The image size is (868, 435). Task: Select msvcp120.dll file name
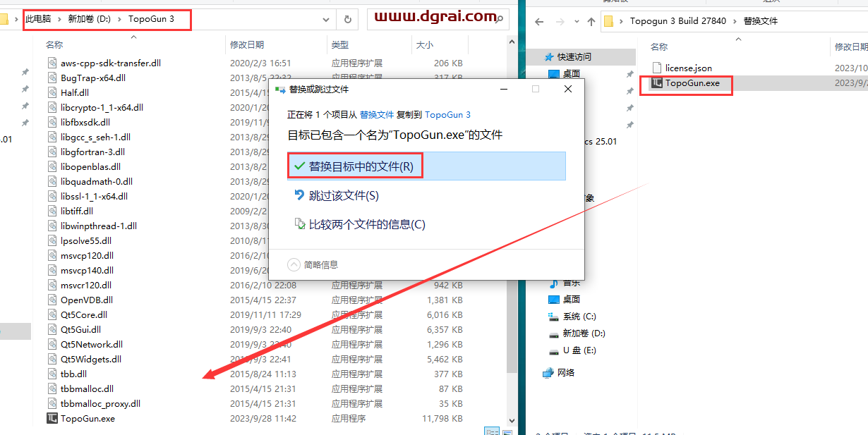coord(87,255)
